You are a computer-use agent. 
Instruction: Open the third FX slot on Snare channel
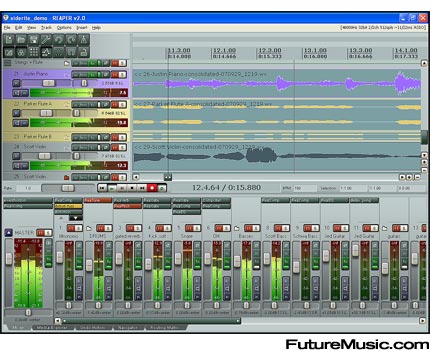187,212
